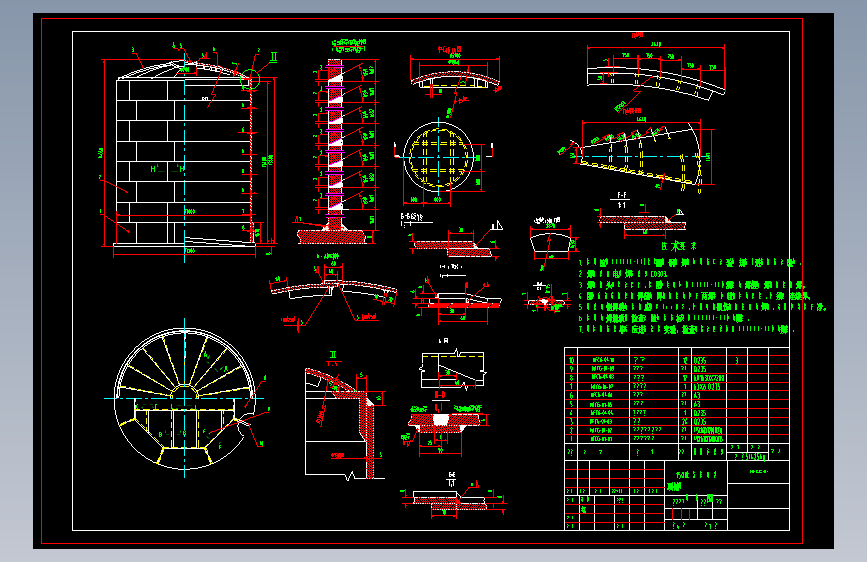Click the H label inside the tank elevation
867x562 pixels.
[168, 169]
